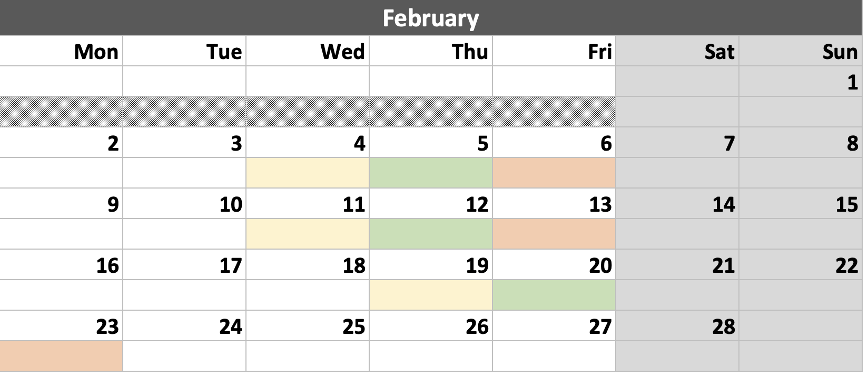Select the empty cell under Tuesday 24
This screenshot has height=376, width=868.
184,357
